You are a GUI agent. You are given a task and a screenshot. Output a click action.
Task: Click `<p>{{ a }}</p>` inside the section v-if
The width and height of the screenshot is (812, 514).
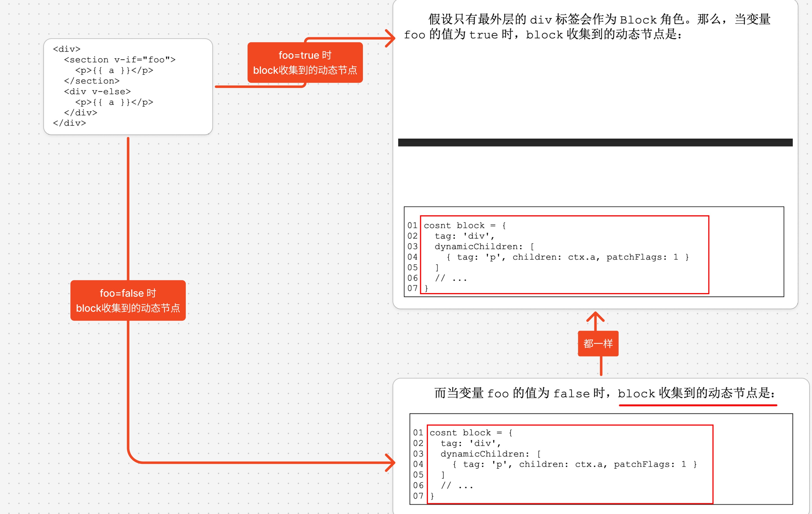(x=114, y=70)
